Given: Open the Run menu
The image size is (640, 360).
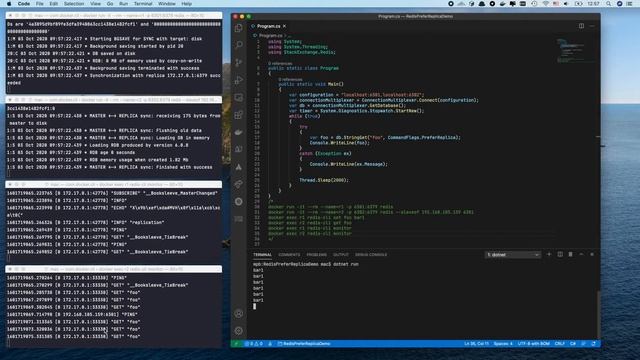Looking at the screenshot, I should click(x=123, y=4).
